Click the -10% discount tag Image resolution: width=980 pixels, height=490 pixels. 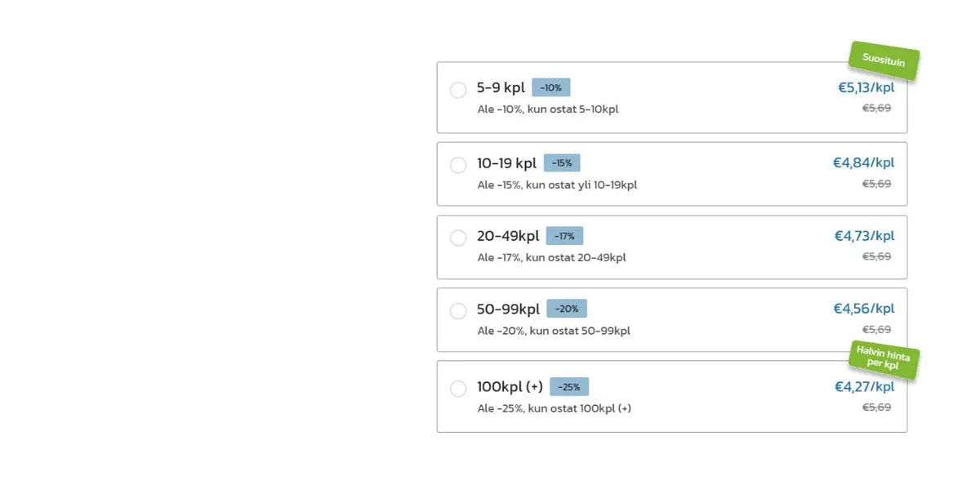tap(551, 87)
